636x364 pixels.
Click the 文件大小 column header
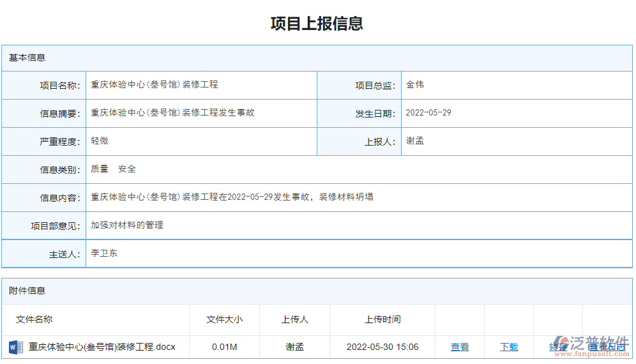(x=224, y=319)
